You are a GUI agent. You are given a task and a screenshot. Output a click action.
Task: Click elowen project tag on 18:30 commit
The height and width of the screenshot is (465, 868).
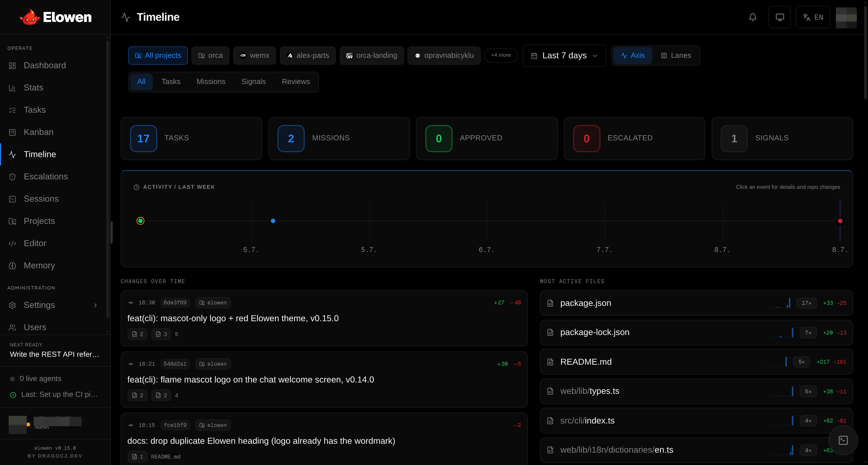pos(213,303)
